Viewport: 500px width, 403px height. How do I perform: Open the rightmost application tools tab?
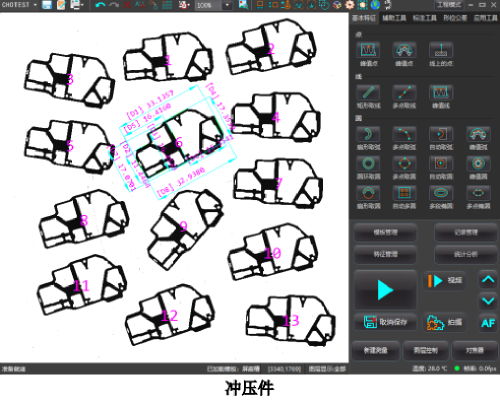click(x=485, y=18)
